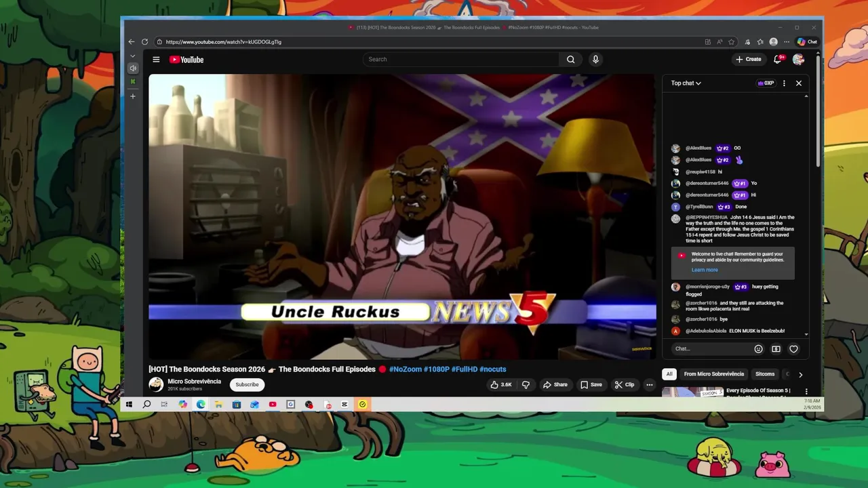Open Windows Start button in taskbar
The width and height of the screenshot is (868, 488).
click(129, 405)
